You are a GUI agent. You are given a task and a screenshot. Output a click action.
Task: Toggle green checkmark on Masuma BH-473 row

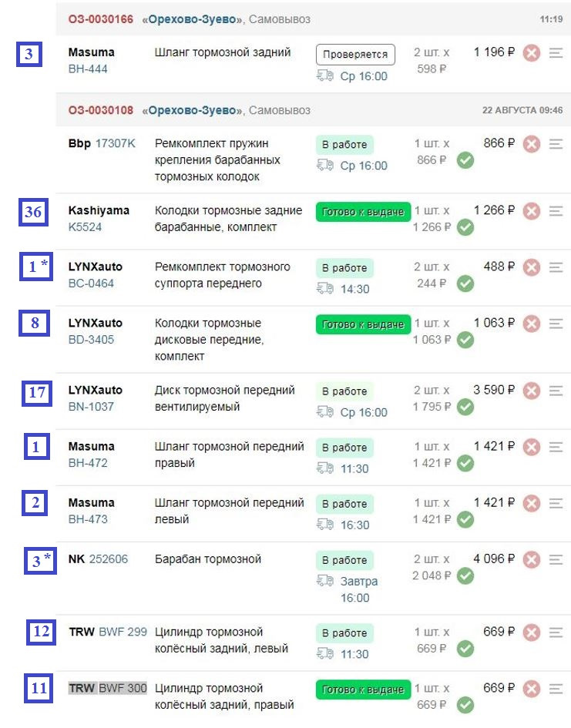465,520
